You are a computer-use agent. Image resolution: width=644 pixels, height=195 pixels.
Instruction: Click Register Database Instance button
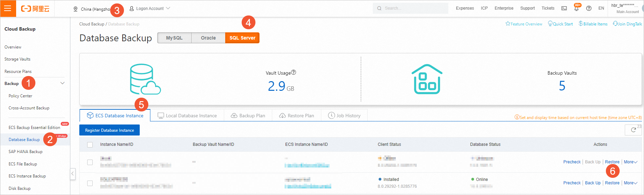110,130
